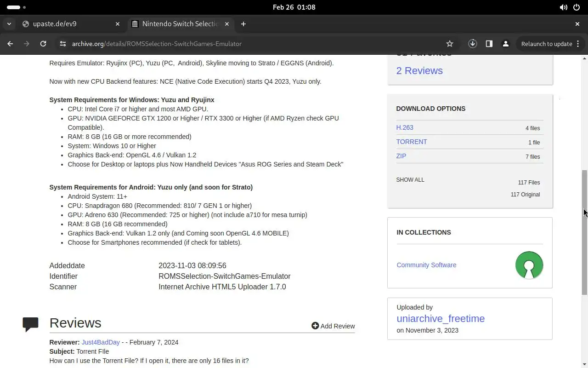Viewport: 588px width, 368px height.
Task: Open uploader uniarchive_freetime profile
Action: pyautogui.click(x=441, y=318)
